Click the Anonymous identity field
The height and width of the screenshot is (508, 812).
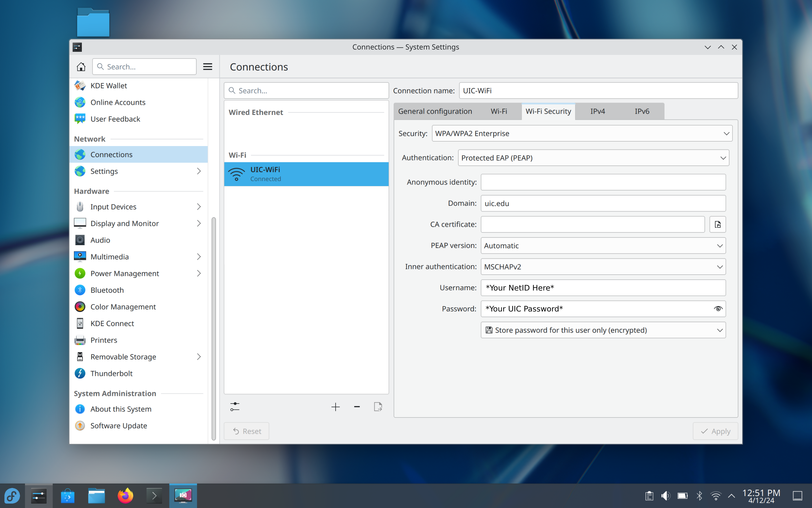click(603, 182)
